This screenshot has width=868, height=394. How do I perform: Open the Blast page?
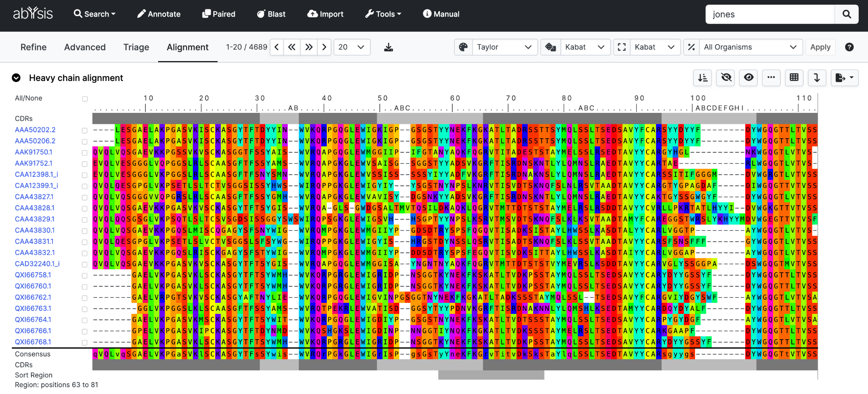271,14
